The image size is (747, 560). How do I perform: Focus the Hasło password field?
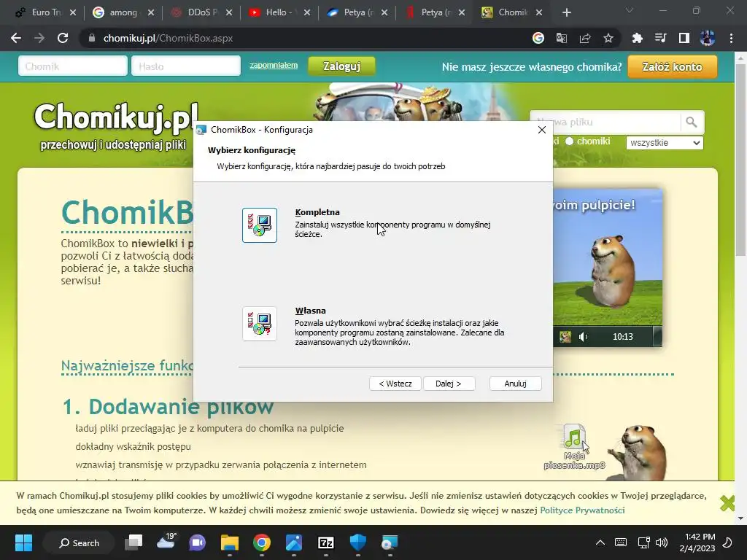click(186, 66)
